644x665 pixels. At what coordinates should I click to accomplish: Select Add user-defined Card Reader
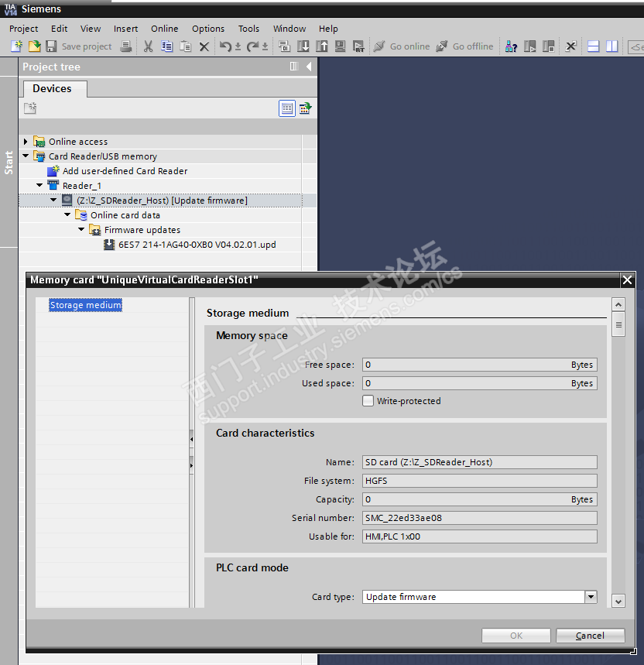point(125,171)
